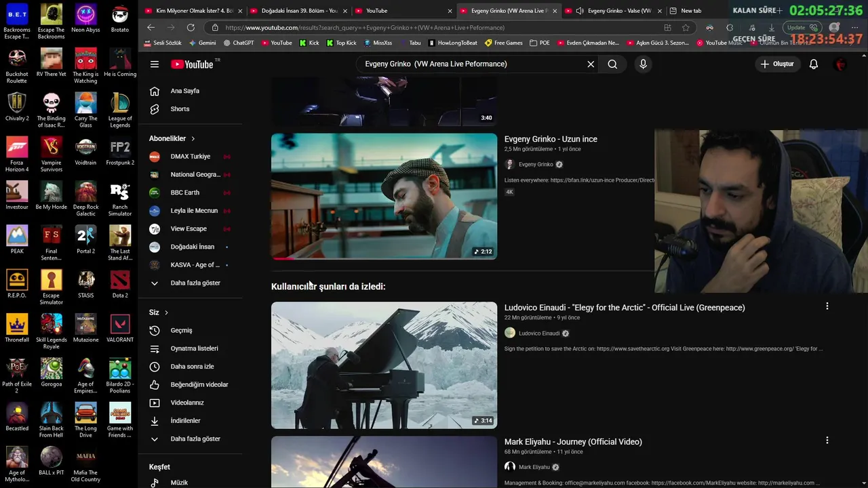
Task: Open the Ludovico Einaudi channel name
Action: (539, 333)
